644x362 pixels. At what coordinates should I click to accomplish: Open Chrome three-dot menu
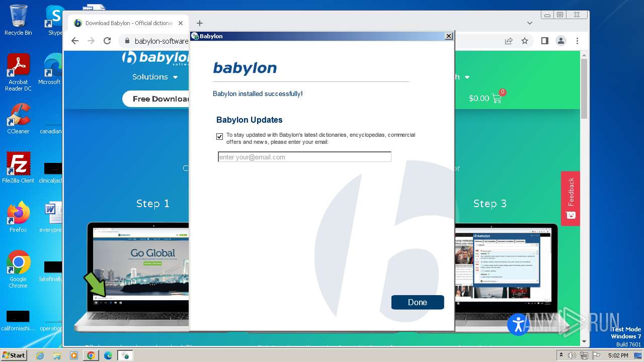577,41
